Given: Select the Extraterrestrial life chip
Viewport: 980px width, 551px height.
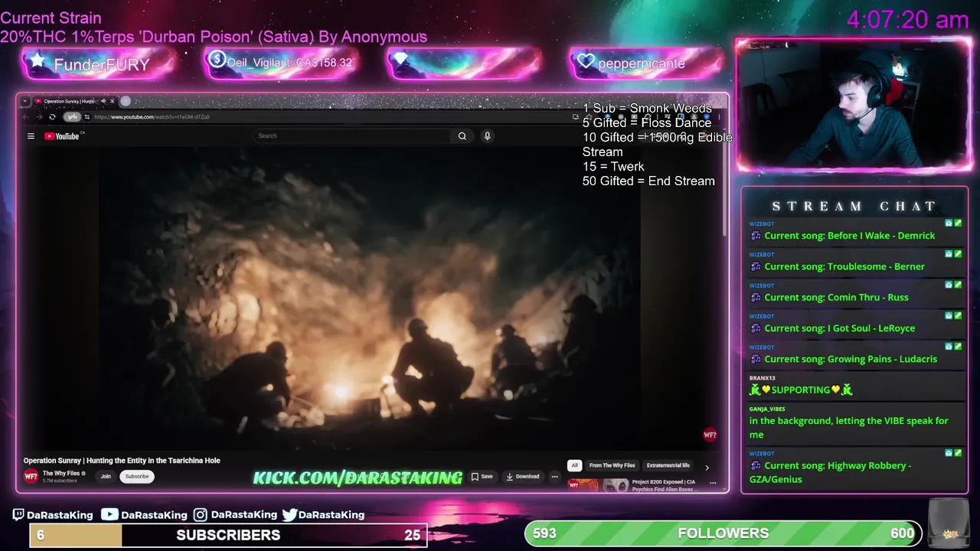Looking at the screenshot, I should point(668,465).
